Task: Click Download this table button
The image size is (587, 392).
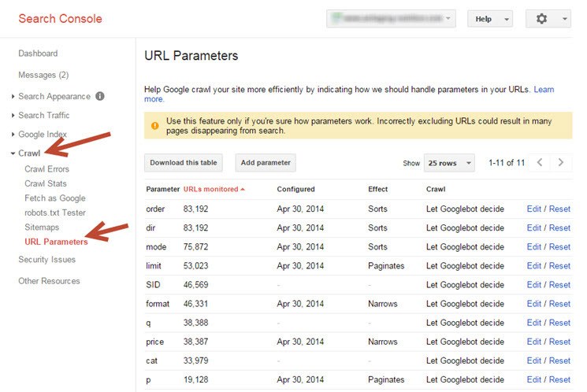Action: (x=184, y=163)
